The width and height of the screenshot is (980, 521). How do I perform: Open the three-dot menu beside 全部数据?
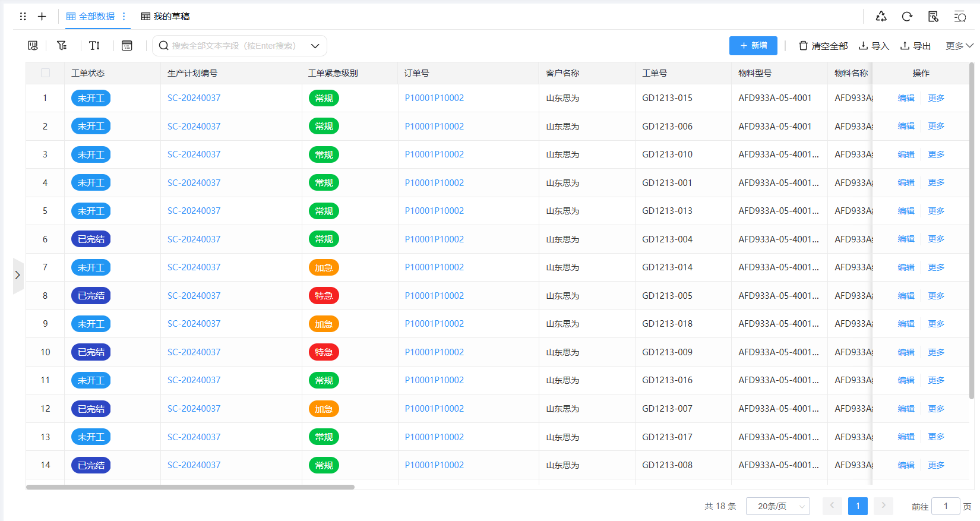click(x=124, y=17)
